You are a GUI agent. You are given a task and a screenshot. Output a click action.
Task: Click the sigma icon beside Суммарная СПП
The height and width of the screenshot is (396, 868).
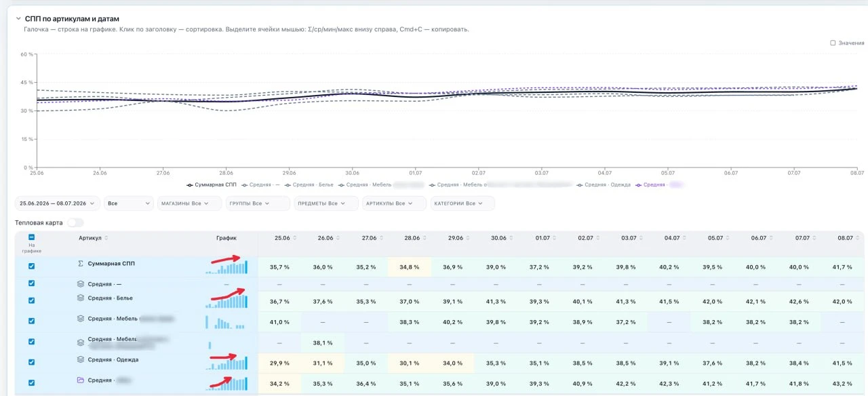pyautogui.click(x=81, y=263)
